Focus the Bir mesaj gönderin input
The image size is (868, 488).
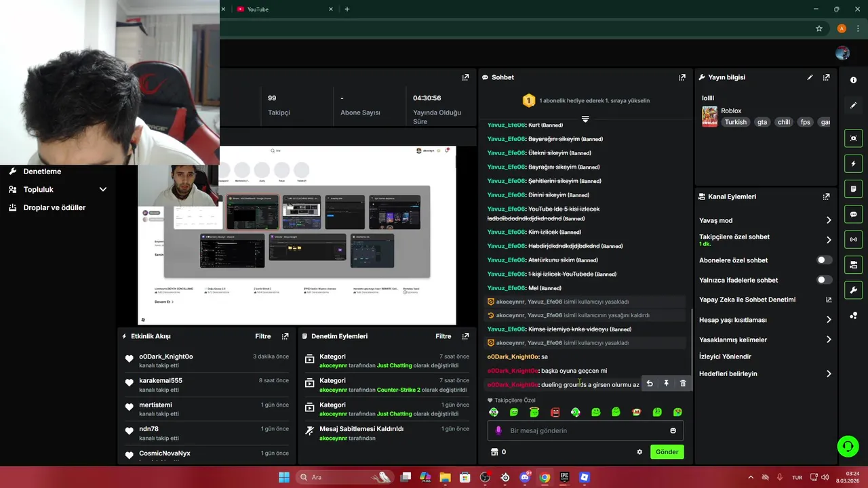click(586, 430)
